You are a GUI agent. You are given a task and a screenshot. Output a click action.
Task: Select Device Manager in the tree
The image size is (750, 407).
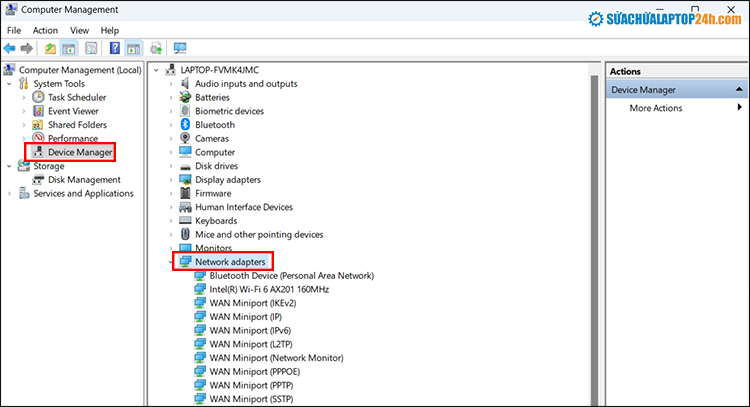(x=80, y=152)
